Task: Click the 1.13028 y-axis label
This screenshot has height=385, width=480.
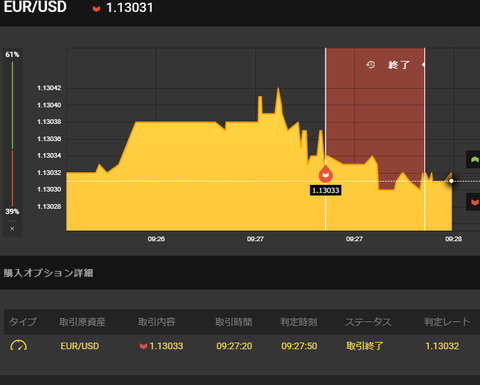Action: click(x=49, y=207)
